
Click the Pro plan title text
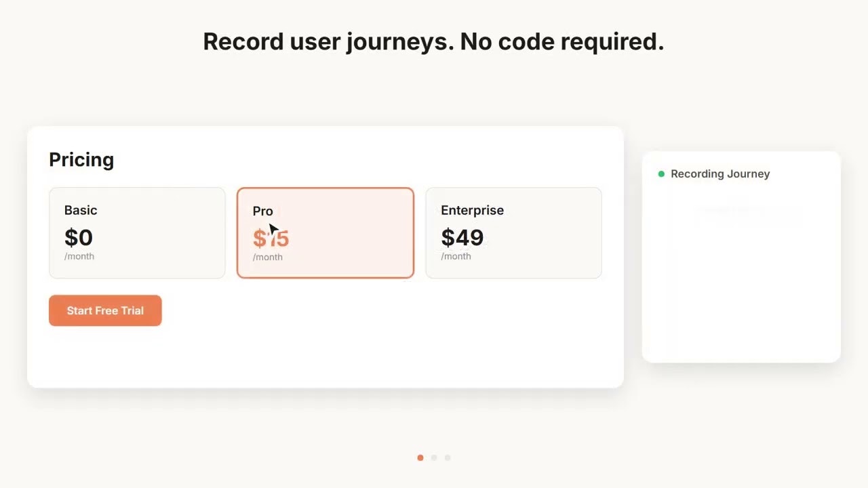262,211
